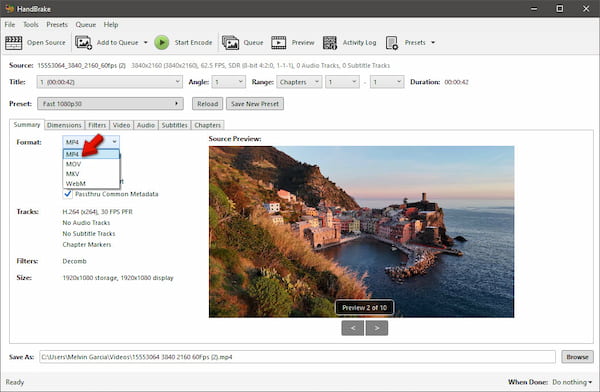Switch to the Summary tab
The height and width of the screenshot is (392, 600).
coord(27,125)
